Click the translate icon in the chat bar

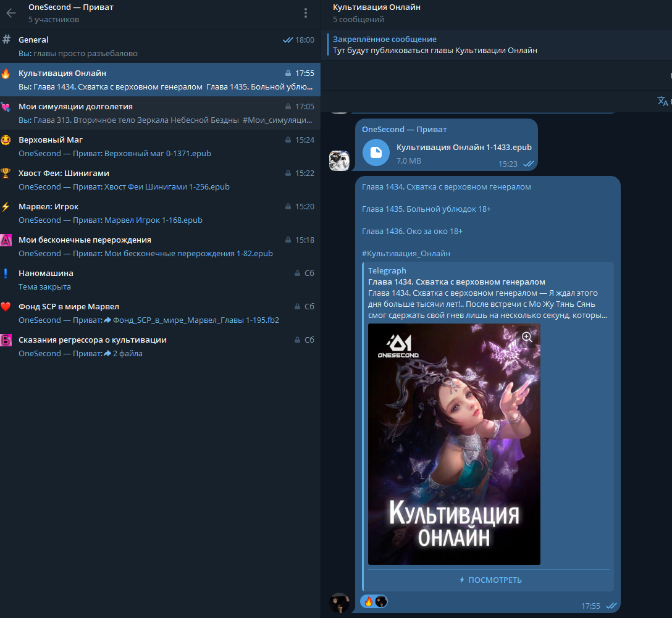(x=663, y=101)
